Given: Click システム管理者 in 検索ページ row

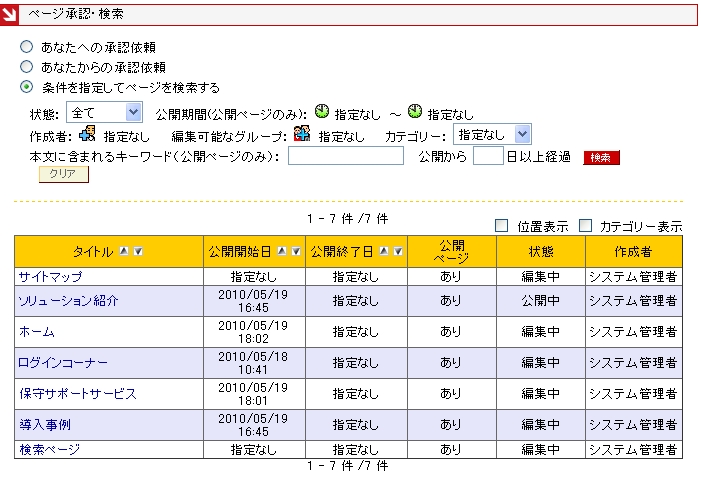Looking at the screenshot, I should 633,449.
